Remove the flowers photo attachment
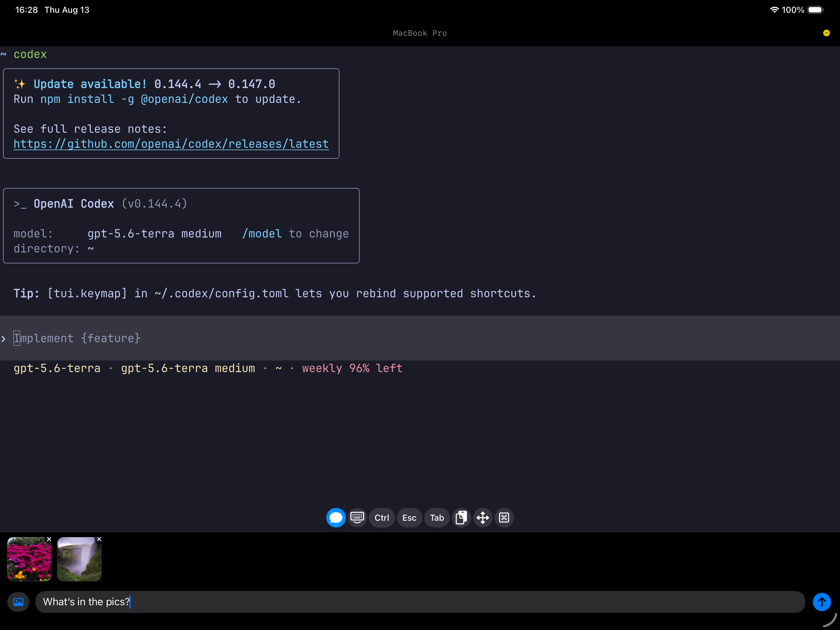This screenshot has height=630, width=840. click(49, 539)
